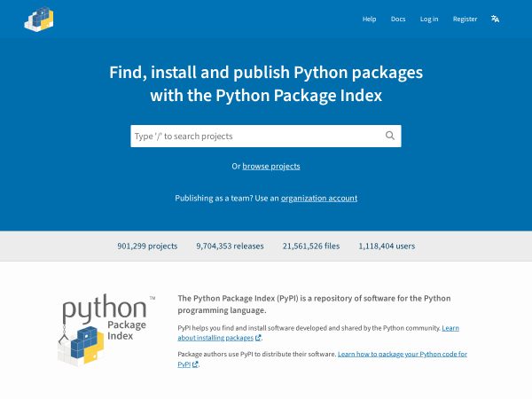
Task: Open the language selector icon
Action: [x=495, y=19]
